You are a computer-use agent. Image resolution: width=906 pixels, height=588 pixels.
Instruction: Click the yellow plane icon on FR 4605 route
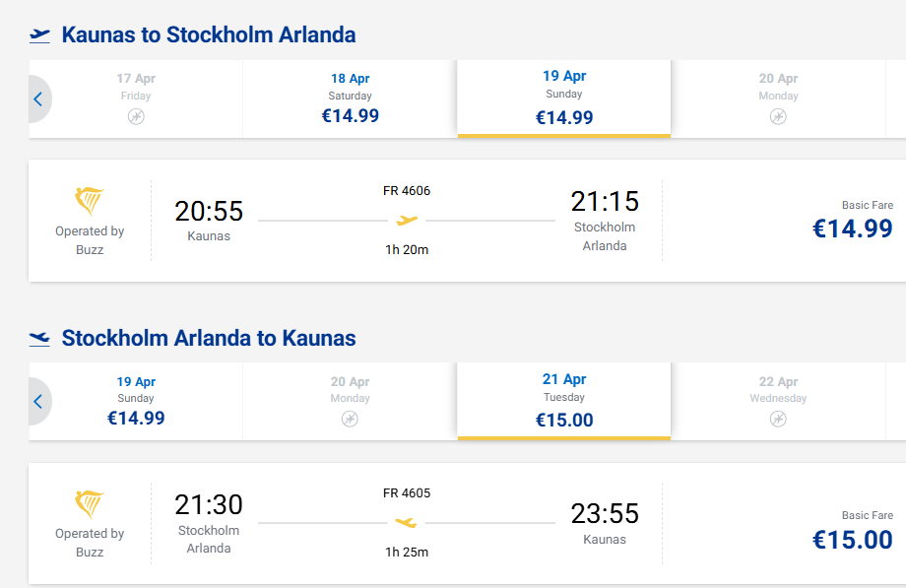pos(406,522)
